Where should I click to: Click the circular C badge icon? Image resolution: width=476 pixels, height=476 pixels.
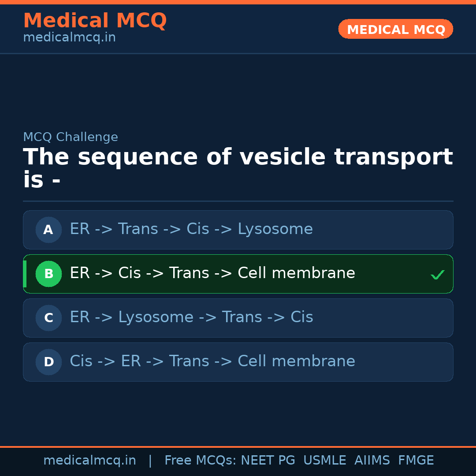pos(48,318)
